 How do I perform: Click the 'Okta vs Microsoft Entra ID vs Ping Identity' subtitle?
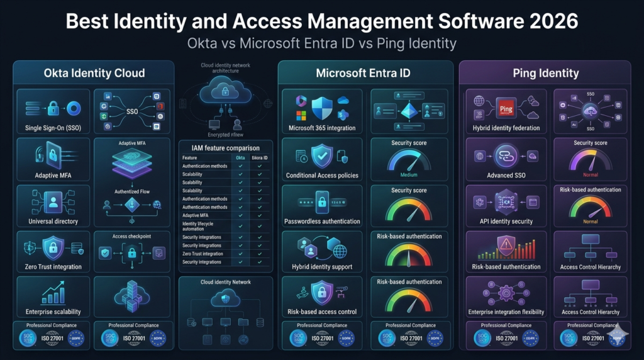tap(322, 43)
